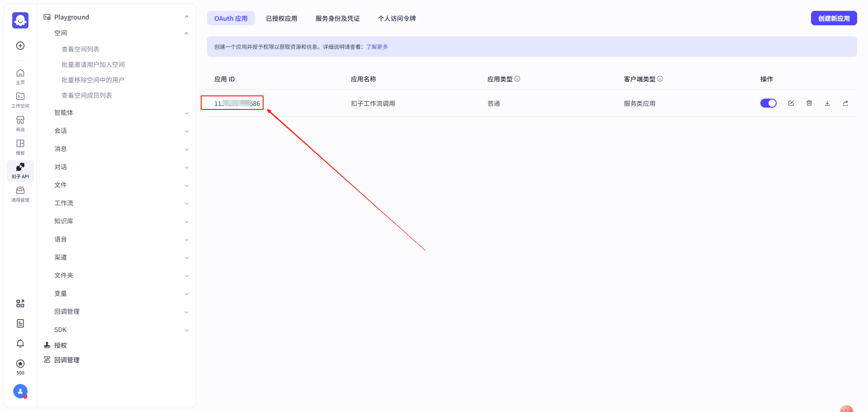Click the 授权 stamp icon
The width and height of the screenshot is (868, 412).
point(47,345)
